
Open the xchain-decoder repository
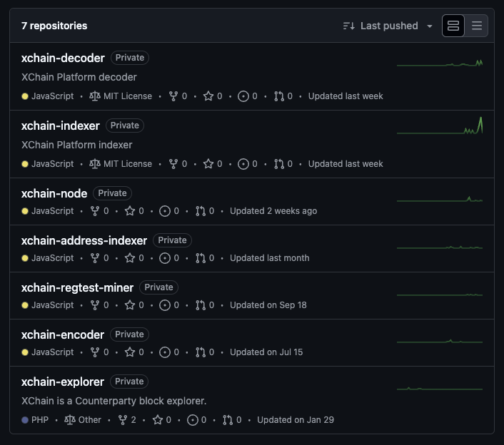pyautogui.click(x=63, y=58)
